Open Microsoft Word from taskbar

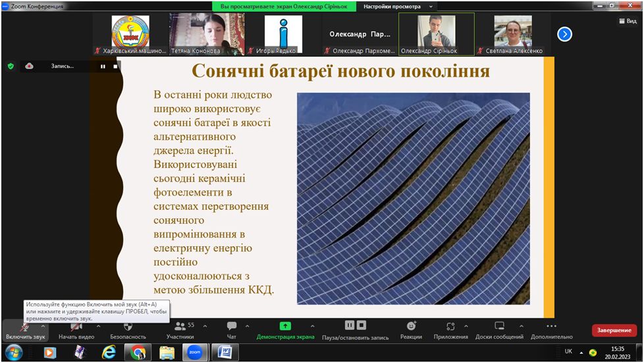(225, 352)
